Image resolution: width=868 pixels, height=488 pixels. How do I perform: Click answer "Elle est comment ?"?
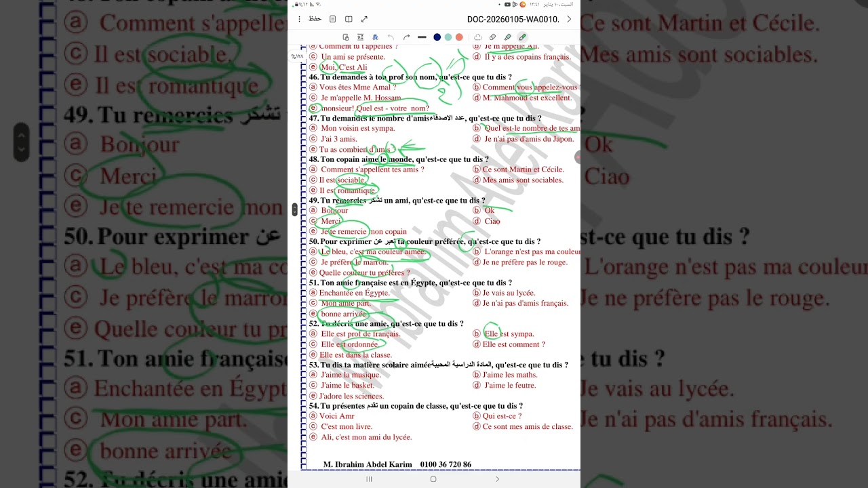point(513,344)
